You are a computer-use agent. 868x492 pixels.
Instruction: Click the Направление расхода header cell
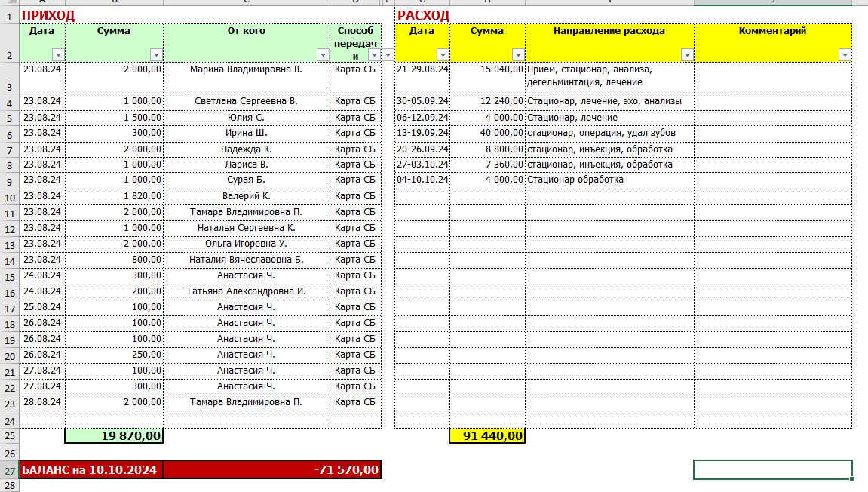(609, 43)
